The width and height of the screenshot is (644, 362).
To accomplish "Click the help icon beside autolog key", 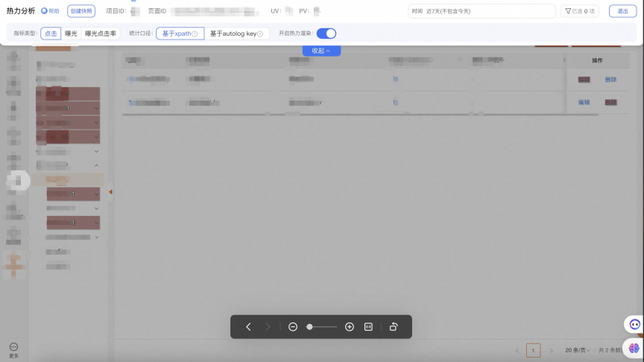I will pyautogui.click(x=260, y=34).
